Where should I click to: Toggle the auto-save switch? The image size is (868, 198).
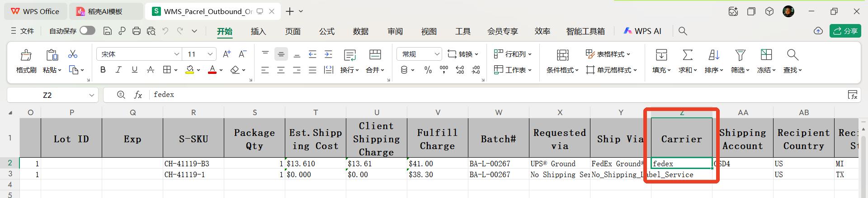[x=87, y=31]
